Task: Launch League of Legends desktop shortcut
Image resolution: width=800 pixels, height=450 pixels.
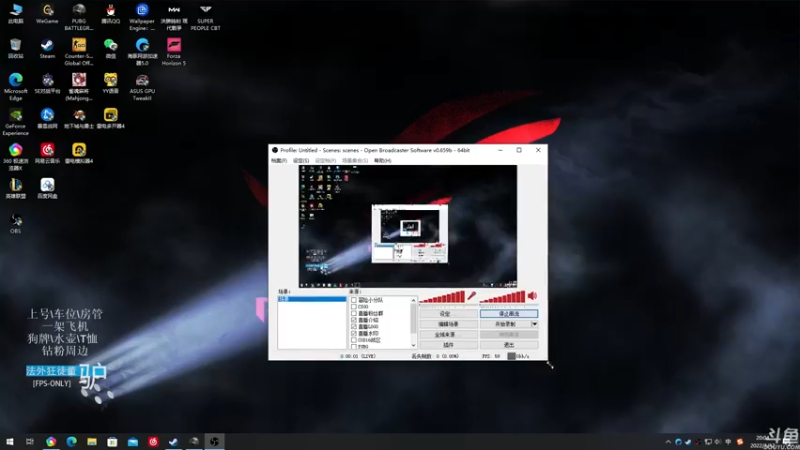Action: (15, 188)
